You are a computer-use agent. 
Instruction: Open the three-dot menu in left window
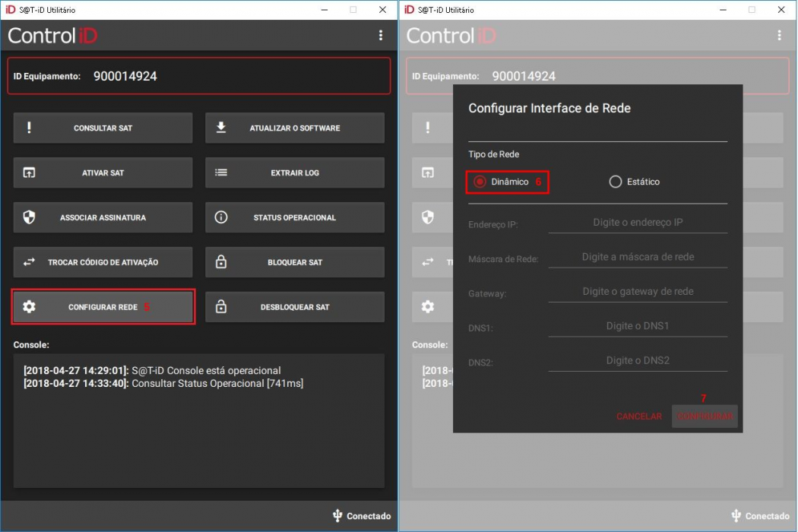[x=380, y=35]
